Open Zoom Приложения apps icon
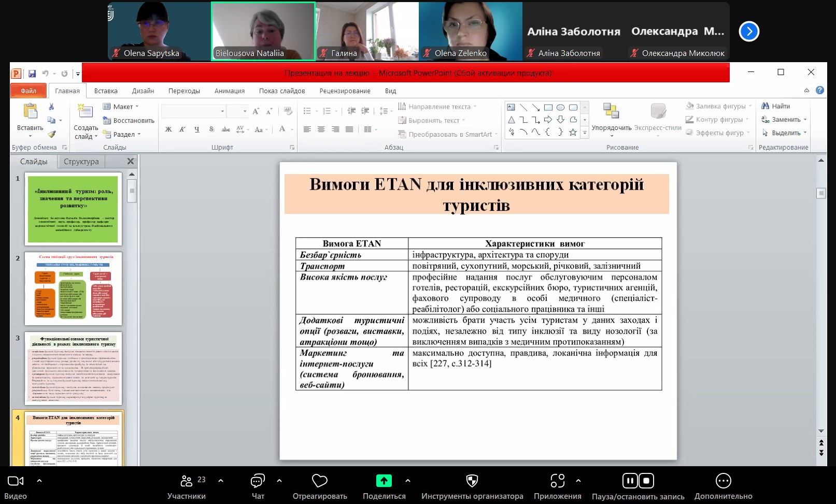Image resolution: width=836 pixels, height=504 pixels. [x=558, y=481]
